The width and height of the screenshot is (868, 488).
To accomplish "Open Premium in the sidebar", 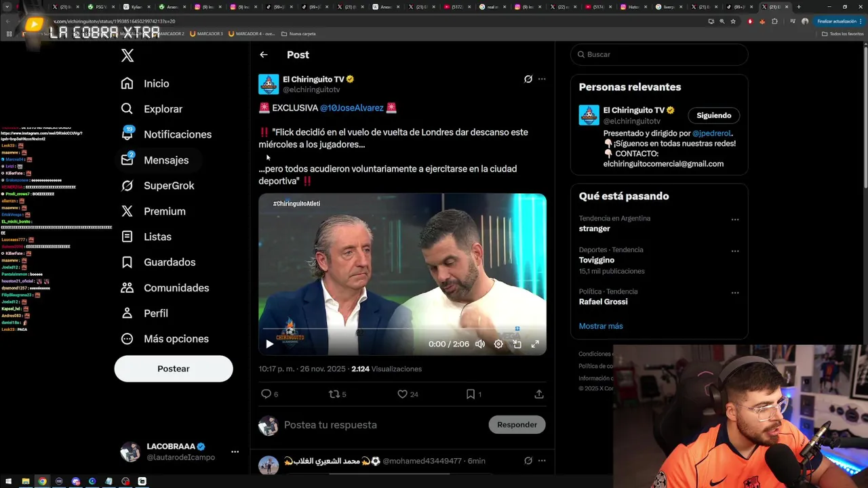I will [x=153, y=211].
